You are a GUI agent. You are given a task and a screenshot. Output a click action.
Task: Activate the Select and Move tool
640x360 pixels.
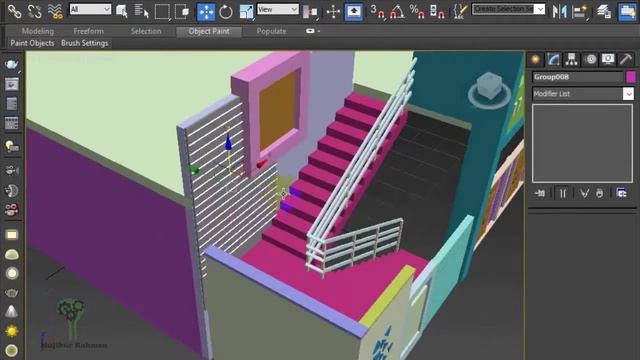pos(206,12)
